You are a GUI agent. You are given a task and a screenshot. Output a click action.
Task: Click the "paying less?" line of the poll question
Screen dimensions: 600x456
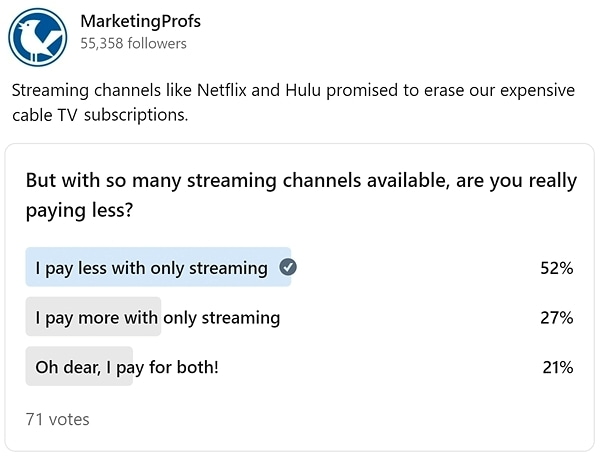pyautogui.click(x=79, y=210)
